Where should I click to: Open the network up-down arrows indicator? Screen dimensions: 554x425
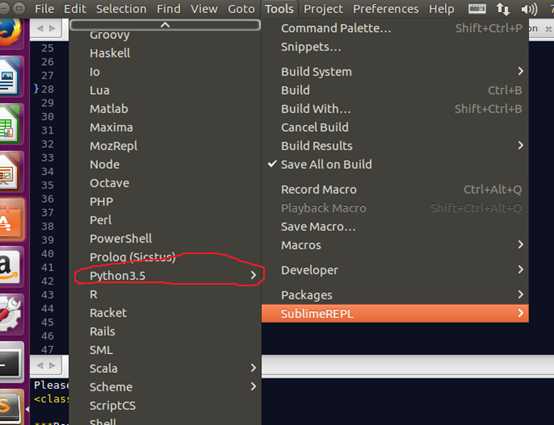pyautogui.click(x=503, y=9)
